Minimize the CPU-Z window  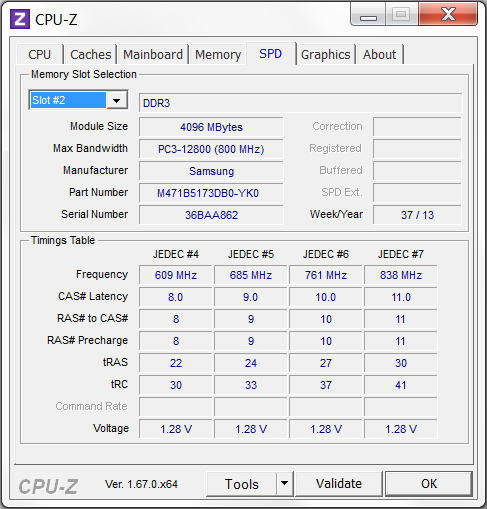(x=368, y=14)
